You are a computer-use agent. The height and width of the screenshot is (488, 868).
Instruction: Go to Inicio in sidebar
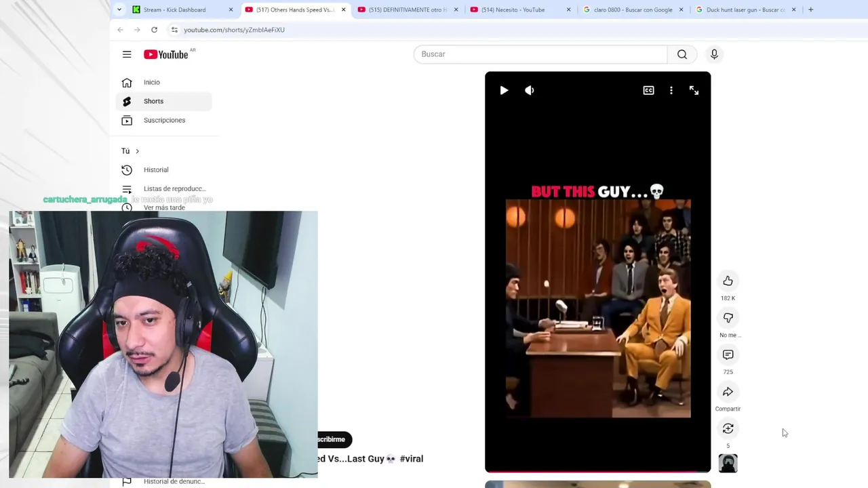tap(164, 82)
